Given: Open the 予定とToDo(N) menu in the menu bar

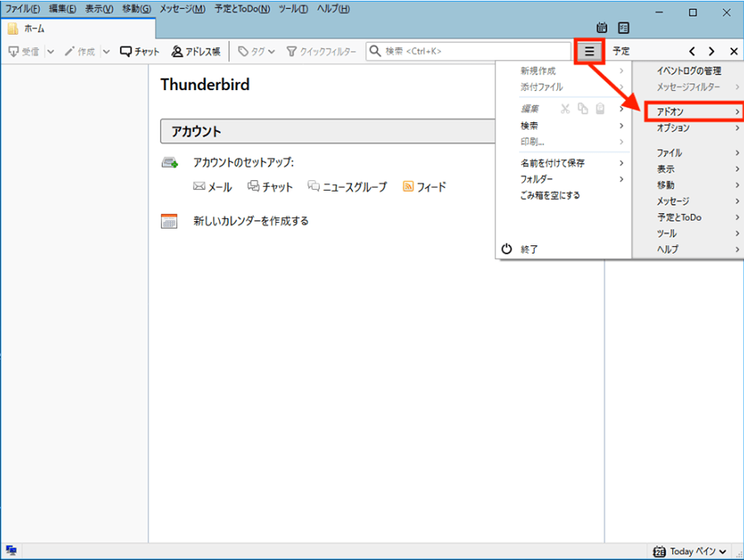Looking at the screenshot, I should (242, 9).
